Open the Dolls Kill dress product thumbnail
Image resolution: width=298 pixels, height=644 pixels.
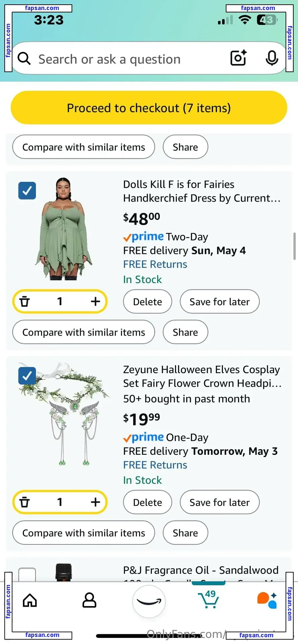pos(64,229)
